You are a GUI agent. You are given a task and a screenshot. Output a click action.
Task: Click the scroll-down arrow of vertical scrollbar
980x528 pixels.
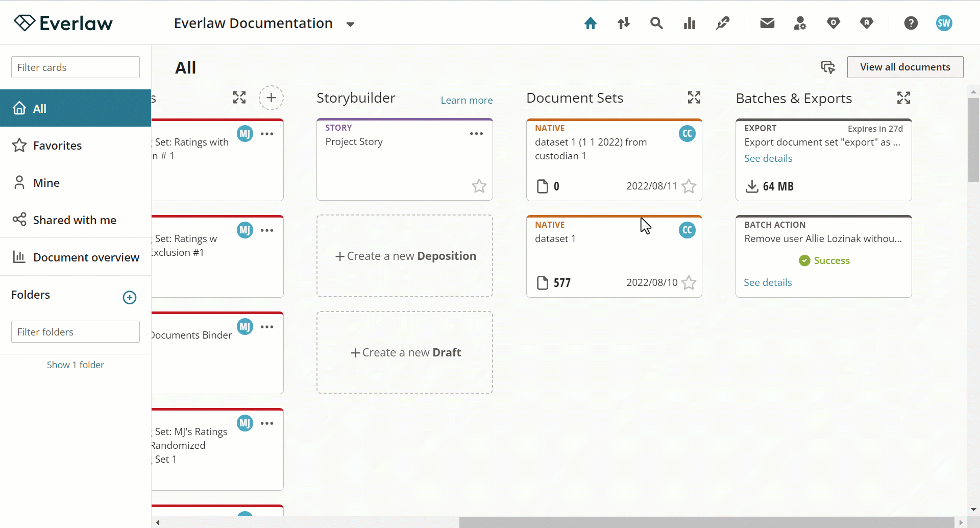point(973,510)
